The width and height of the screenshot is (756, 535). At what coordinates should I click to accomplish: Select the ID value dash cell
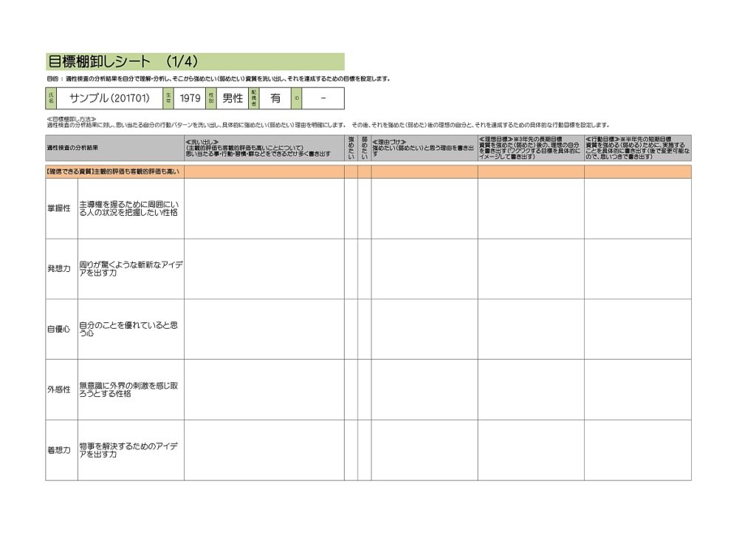323,98
